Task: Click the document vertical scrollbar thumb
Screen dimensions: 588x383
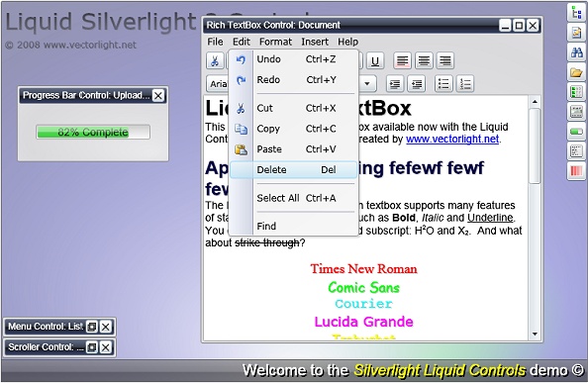Action: pos(535,146)
